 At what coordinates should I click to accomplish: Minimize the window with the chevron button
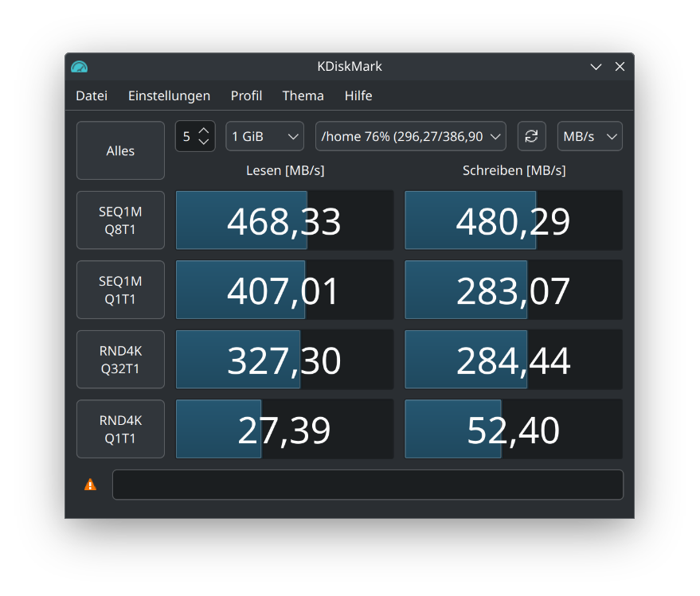596,67
